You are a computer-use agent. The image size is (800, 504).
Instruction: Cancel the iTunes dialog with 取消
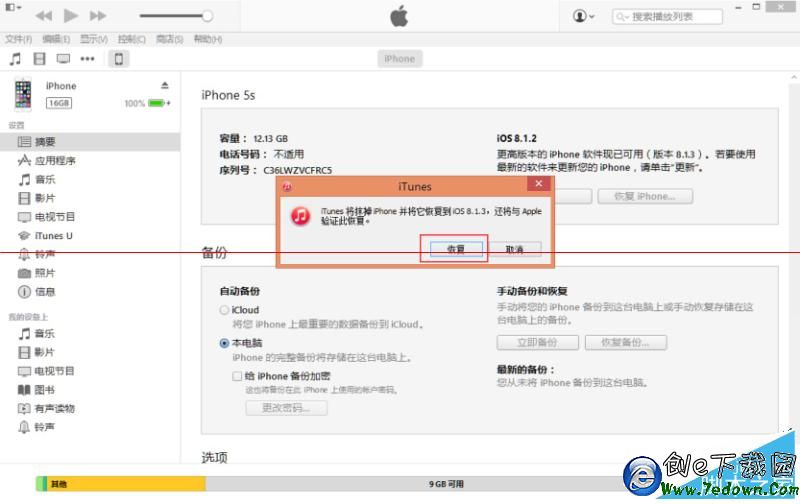(x=515, y=249)
